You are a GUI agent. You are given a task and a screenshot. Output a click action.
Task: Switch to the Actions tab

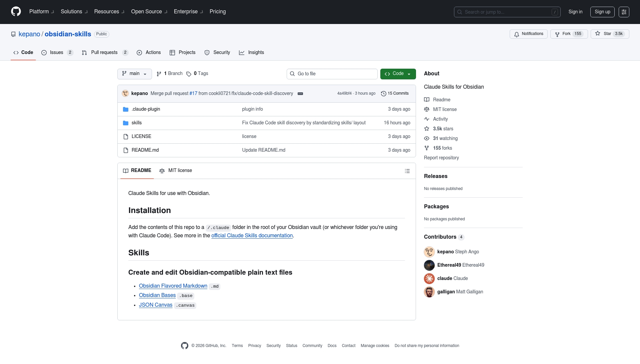149,53
